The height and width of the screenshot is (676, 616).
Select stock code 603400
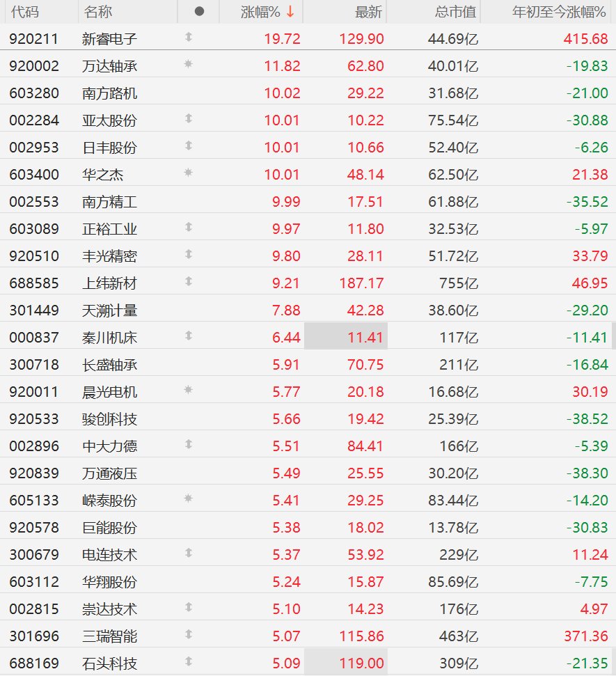pos(34,175)
